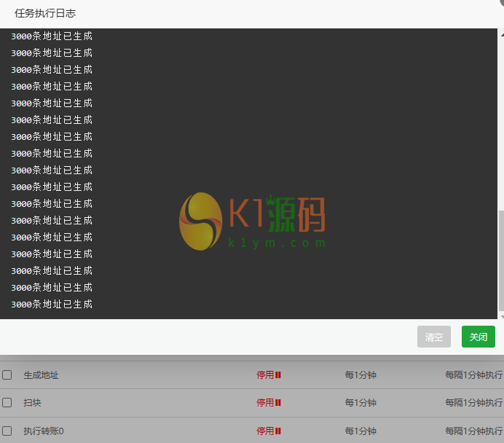Check the checkbox for 扫块 row
The image size is (504, 443).
[7, 402]
